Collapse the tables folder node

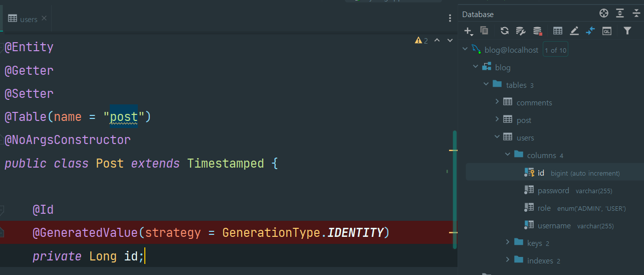(486, 84)
